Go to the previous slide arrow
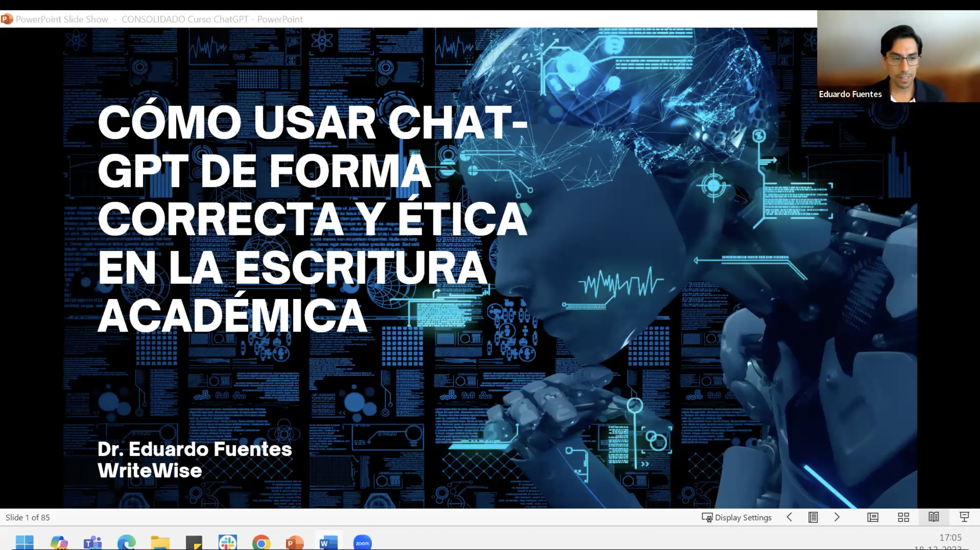Image resolution: width=980 pixels, height=550 pixels. [x=789, y=517]
